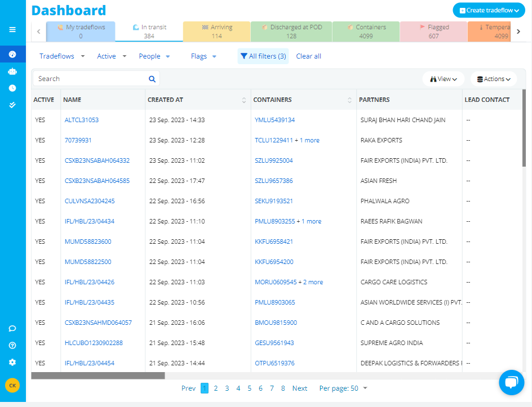The image size is (532, 407).
Task: Expand the Per page: 50 selector
Action: 343,388
